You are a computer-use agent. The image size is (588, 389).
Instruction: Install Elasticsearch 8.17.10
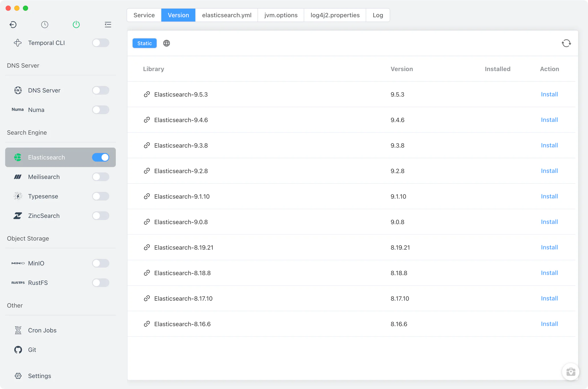549,299
